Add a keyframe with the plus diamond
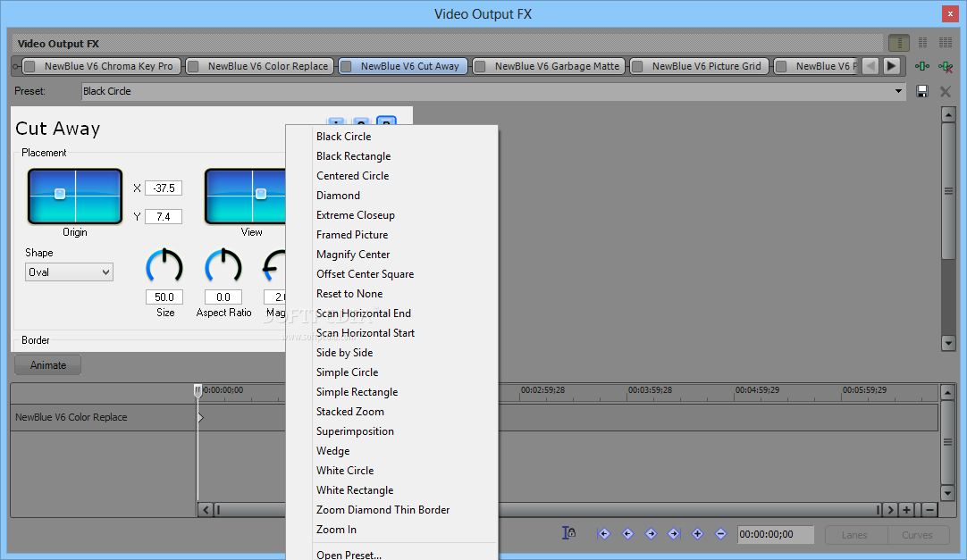 coord(697,534)
